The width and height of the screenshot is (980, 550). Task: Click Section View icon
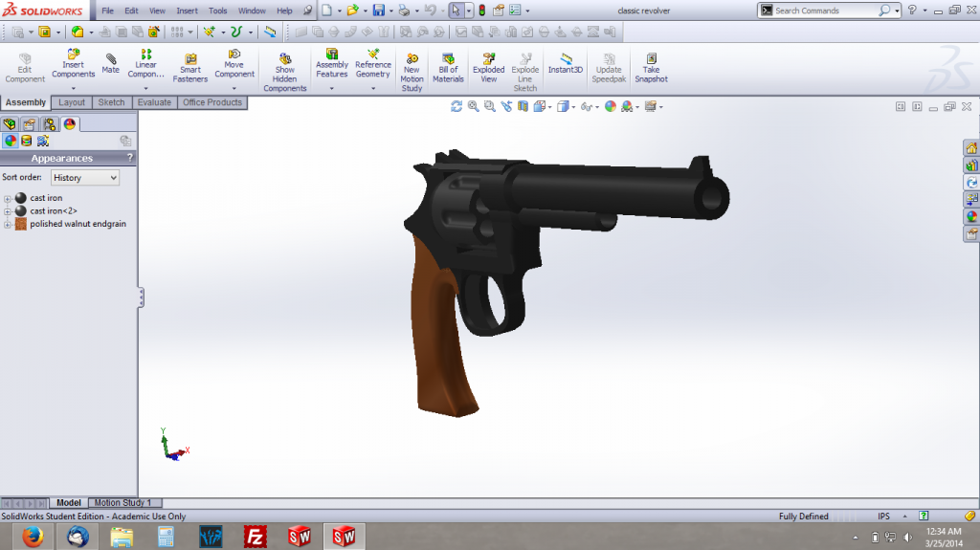coord(523,107)
